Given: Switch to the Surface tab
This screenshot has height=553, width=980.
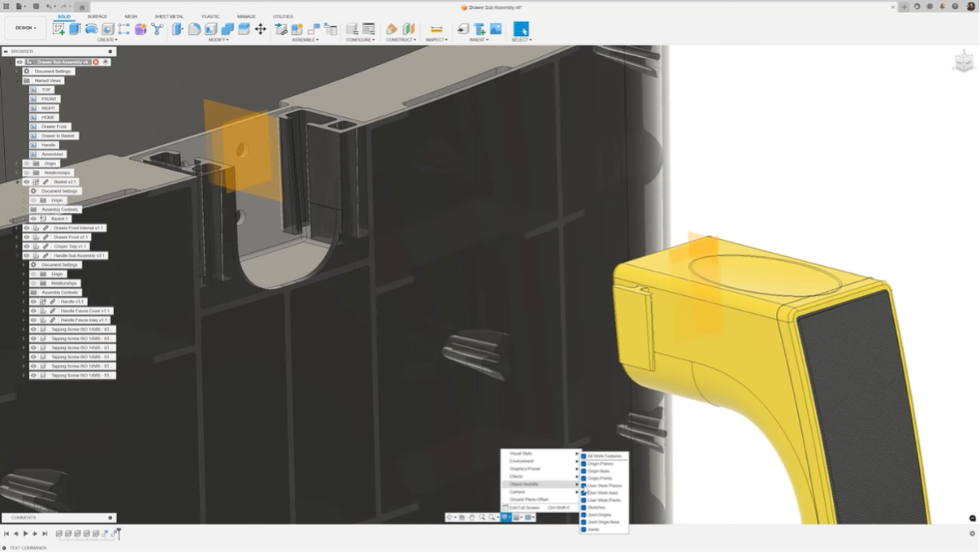Looking at the screenshot, I should (x=97, y=16).
